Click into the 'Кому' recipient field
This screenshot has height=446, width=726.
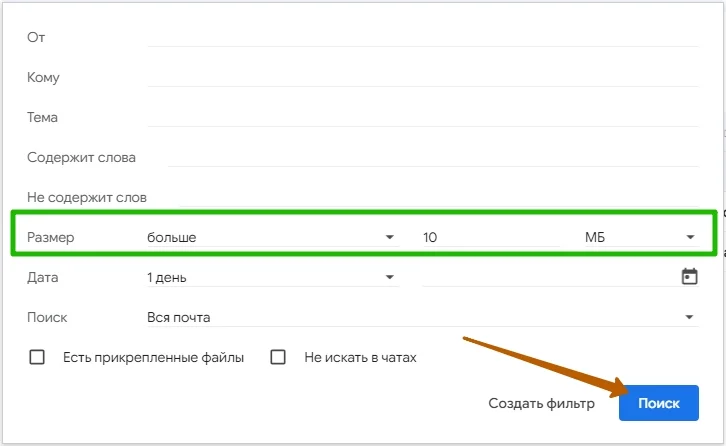pyautogui.click(x=422, y=77)
